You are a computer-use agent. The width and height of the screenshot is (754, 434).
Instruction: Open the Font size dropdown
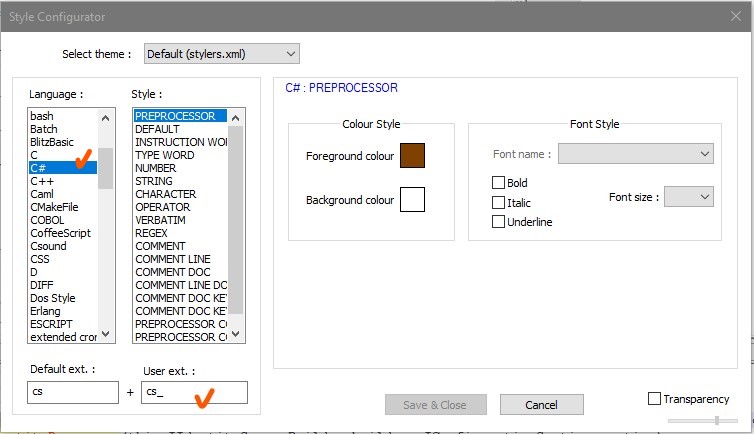pyautogui.click(x=689, y=197)
